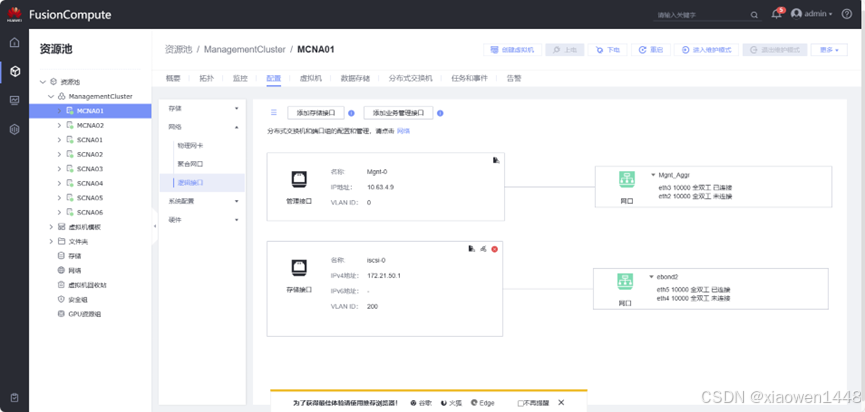Expand 存储 section in config menu

click(x=237, y=109)
